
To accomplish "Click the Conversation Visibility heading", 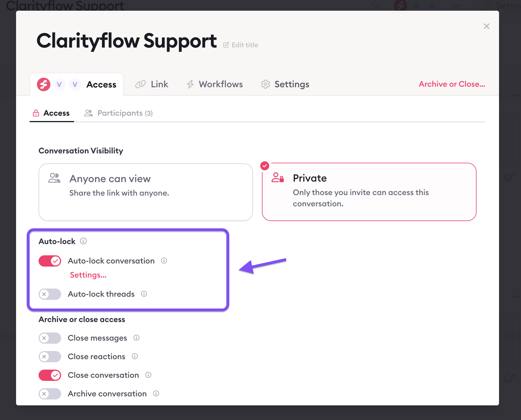I will 81,151.
